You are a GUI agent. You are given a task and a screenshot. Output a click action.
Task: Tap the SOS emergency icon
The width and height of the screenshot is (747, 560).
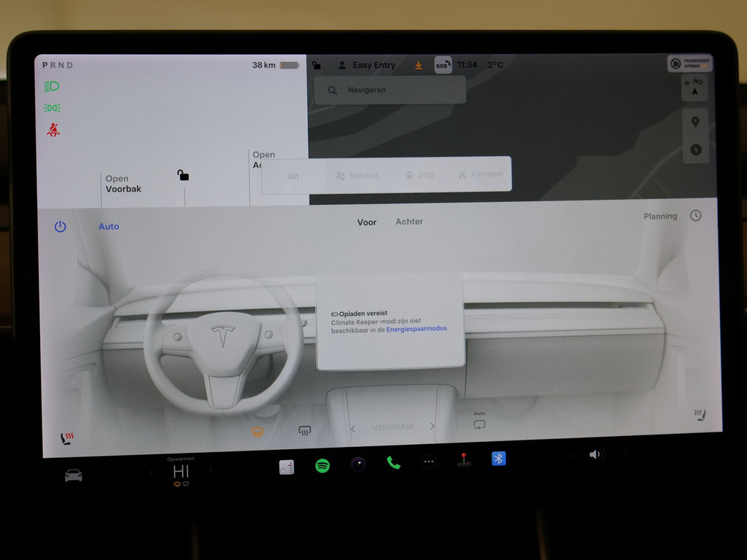pyautogui.click(x=442, y=65)
